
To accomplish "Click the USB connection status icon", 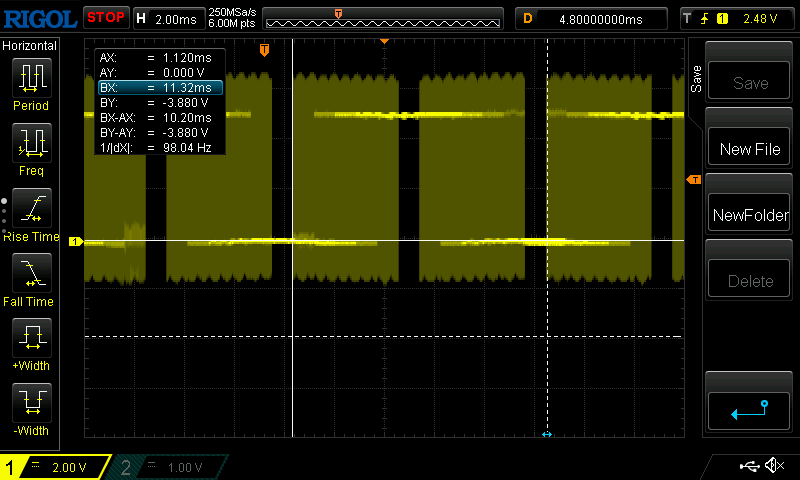I will (749, 466).
